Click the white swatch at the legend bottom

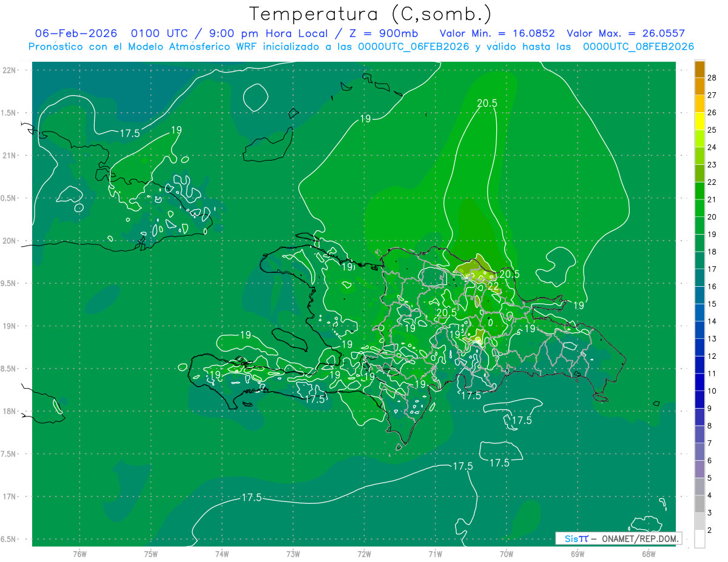pyautogui.click(x=699, y=539)
